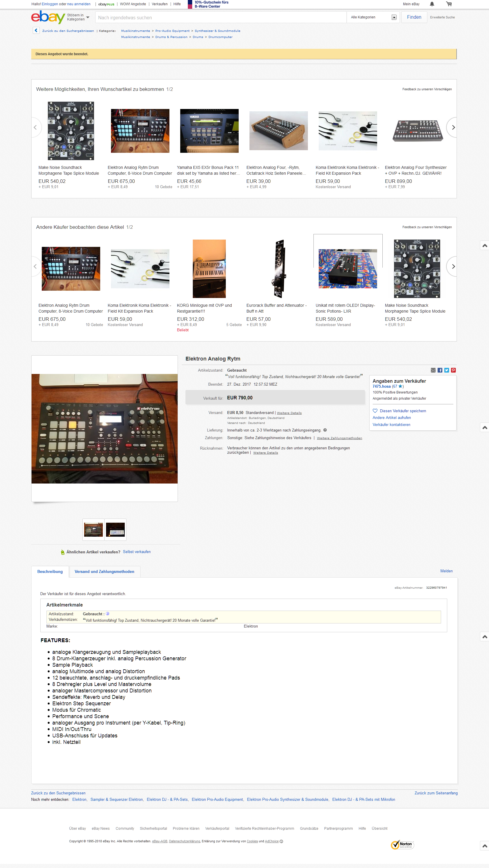Screen dimensions: 489x868
Task: Show previous items in Weitere Möglichkeiten carousel
Action: tap(36, 127)
